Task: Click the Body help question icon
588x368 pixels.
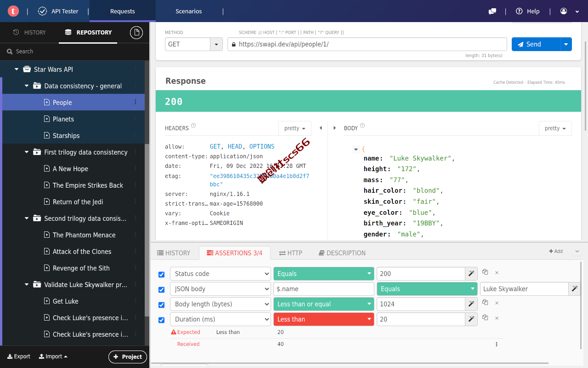Action: pyautogui.click(x=362, y=126)
